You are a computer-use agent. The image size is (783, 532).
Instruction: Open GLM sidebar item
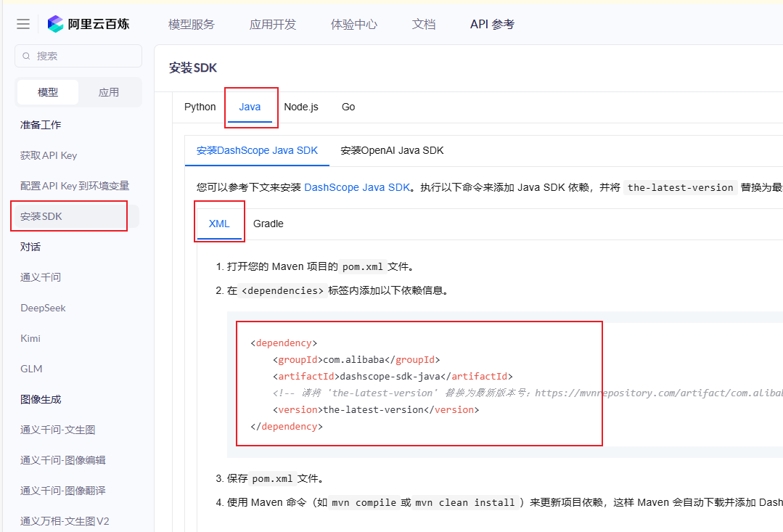[x=31, y=369]
